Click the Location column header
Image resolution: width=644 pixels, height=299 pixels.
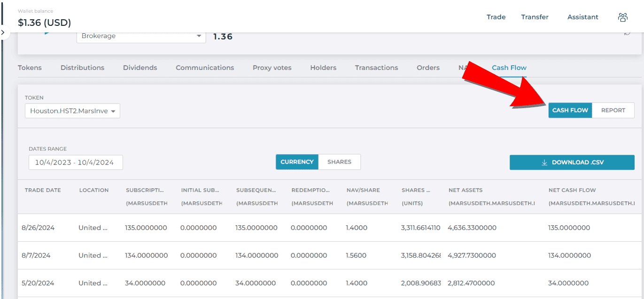pyautogui.click(x=94, y=190)
